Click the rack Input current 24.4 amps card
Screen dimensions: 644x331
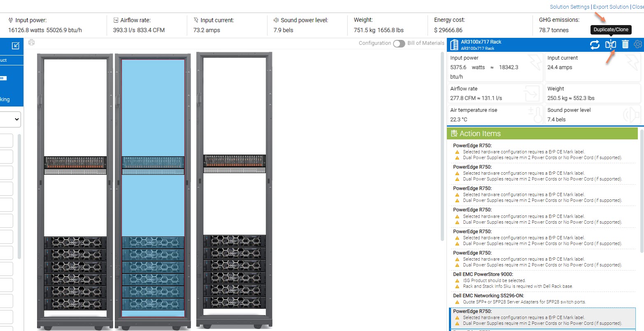point(593,67)
